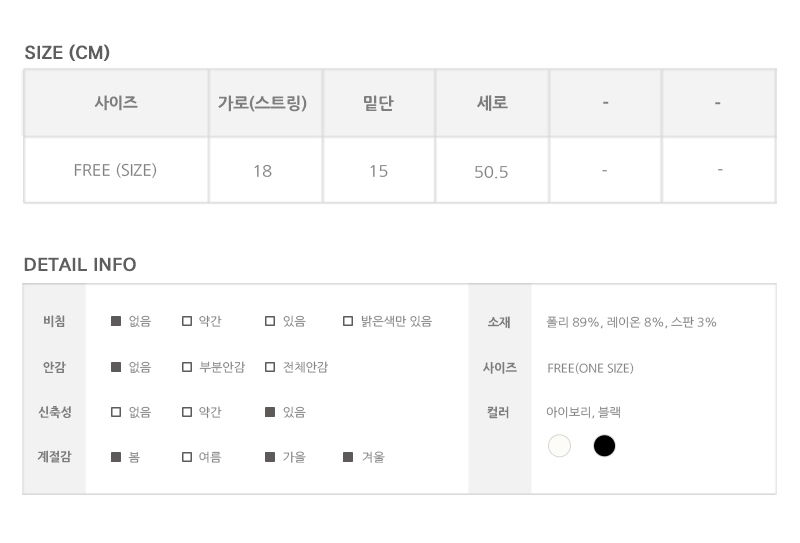Toggle the '밝은색만 있음' checkbox
This screenshot has width=800, height=543.
point(348,322)
